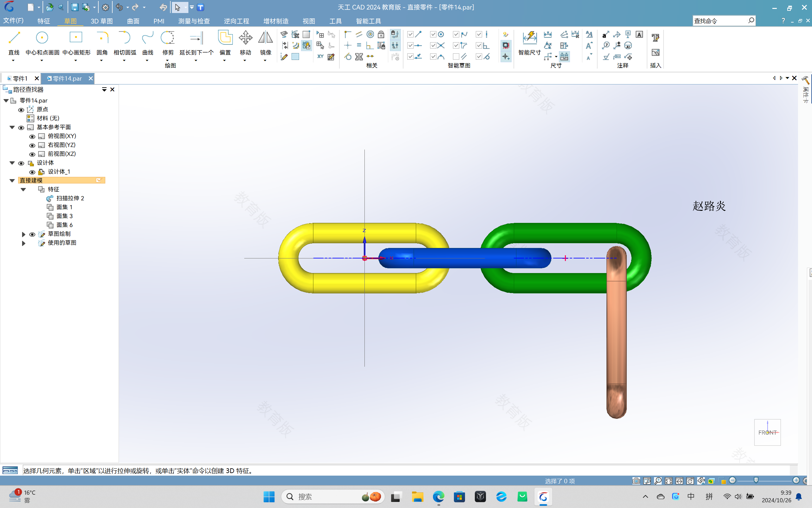Expand the 草图绘制 tree node
Viewport: 812px width, 508px height.
tap(23, 234)
